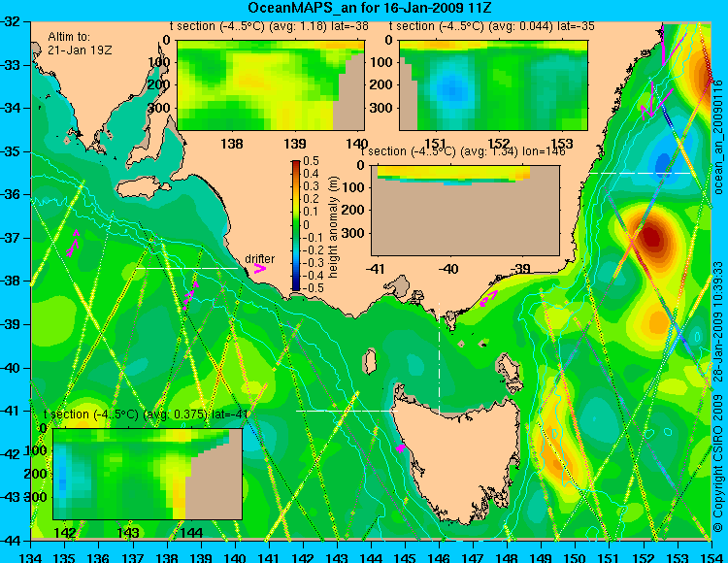This screenshot has width=728, height=563.
Task: Click the 'height anomaly (m)' colorbar label
Action: click(333, 227)
